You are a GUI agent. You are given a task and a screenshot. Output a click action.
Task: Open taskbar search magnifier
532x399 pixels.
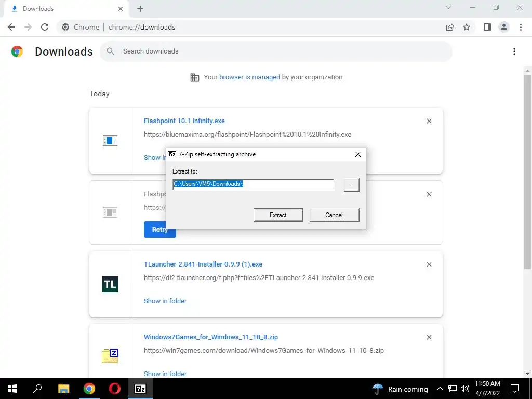click(x=37, y=389)
